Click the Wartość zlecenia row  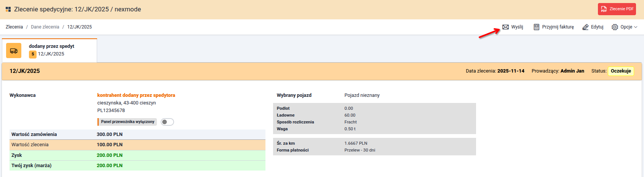pos(137,145)
